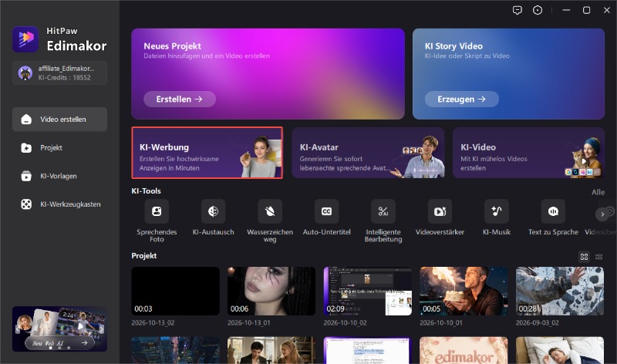Play the promo video in the sidebar banner
The height and width of the screenshot is (364, 617).
point(80,326)
